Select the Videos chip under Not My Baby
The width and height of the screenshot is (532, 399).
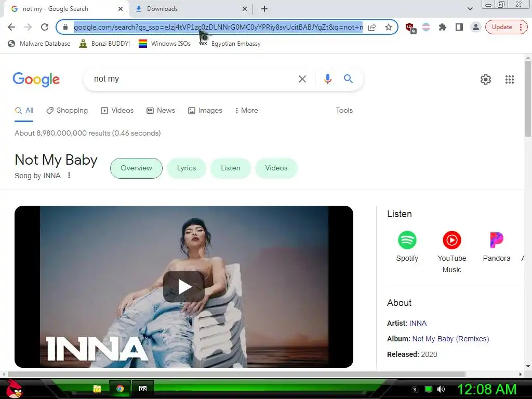coord(276,168)
